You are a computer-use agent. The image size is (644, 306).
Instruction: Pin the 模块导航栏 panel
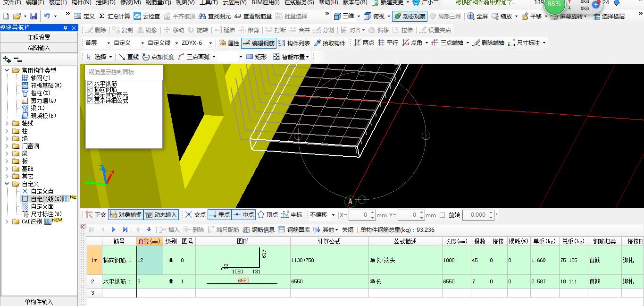pos(65,28)
